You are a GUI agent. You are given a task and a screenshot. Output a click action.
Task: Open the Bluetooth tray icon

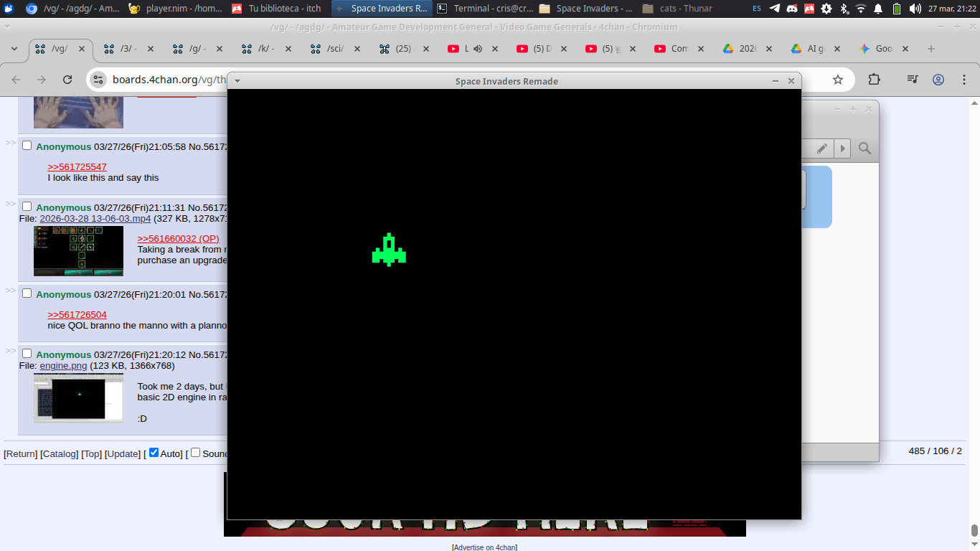[844, 9]
